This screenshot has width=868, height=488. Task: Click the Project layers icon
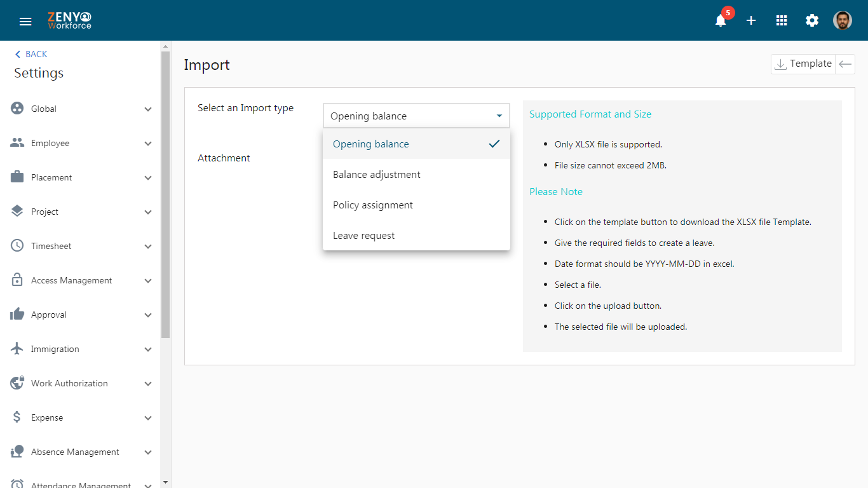coord(17,212)
